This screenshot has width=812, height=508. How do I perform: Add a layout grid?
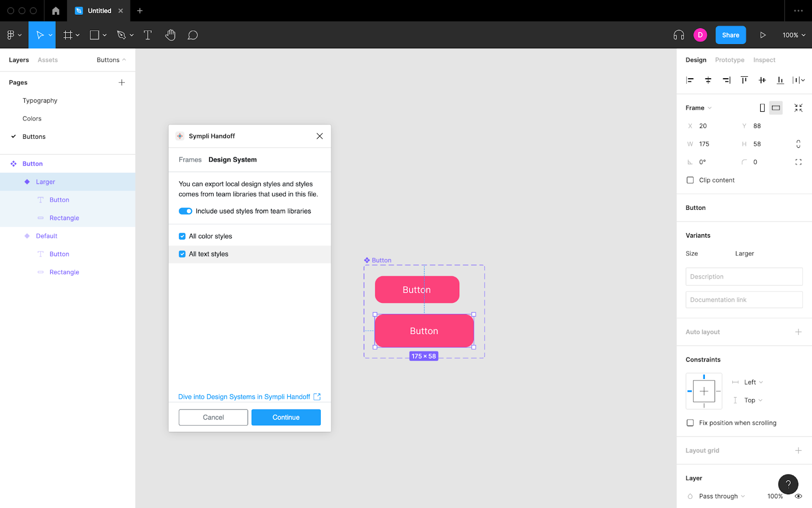pos(798,451)
